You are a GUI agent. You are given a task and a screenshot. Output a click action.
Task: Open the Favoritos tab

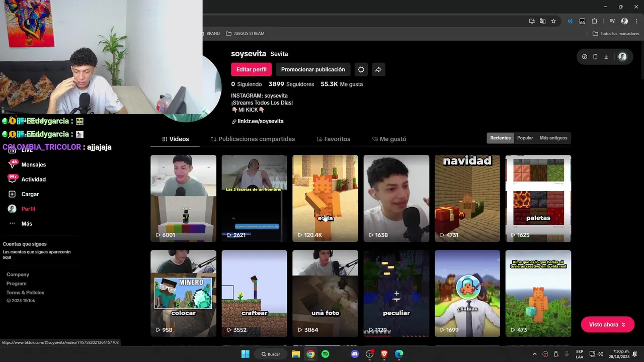pos(333,139)
